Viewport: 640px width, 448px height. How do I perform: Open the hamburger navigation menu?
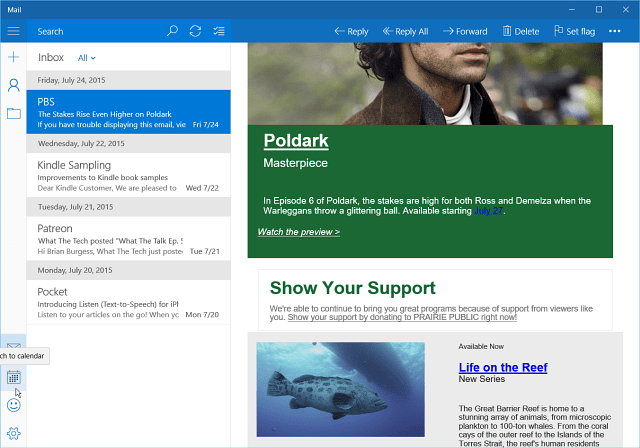point(13,31)
